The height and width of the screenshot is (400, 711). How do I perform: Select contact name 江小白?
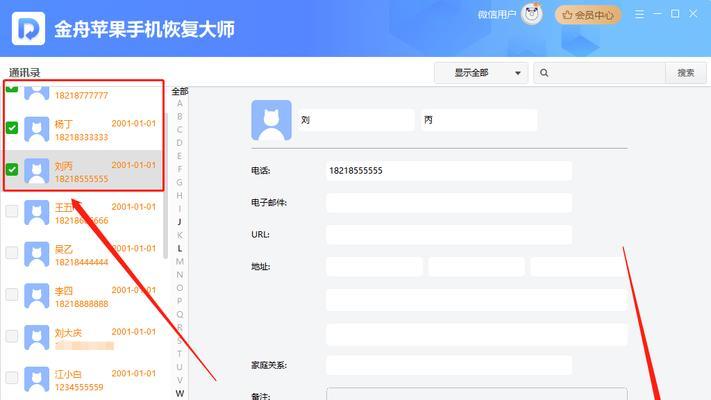[x=68, y=375]
